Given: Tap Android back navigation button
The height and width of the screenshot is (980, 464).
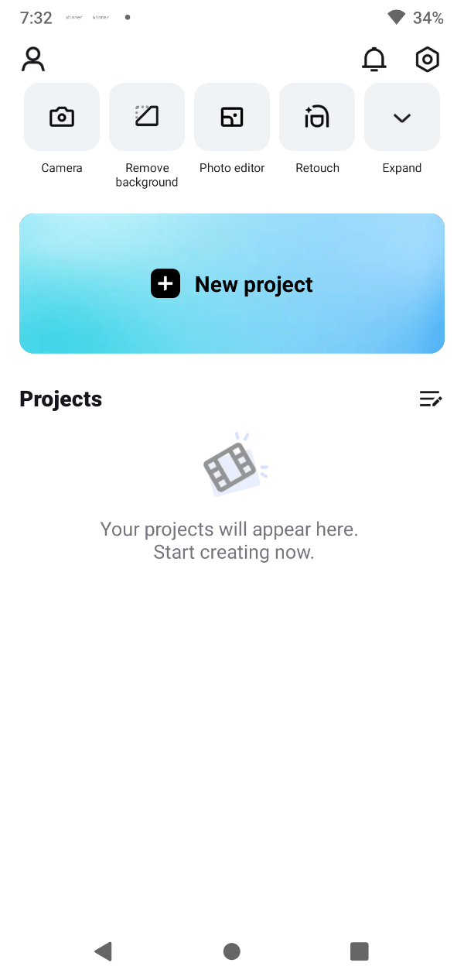Looking at the screenshot, I should click(104, 951).
